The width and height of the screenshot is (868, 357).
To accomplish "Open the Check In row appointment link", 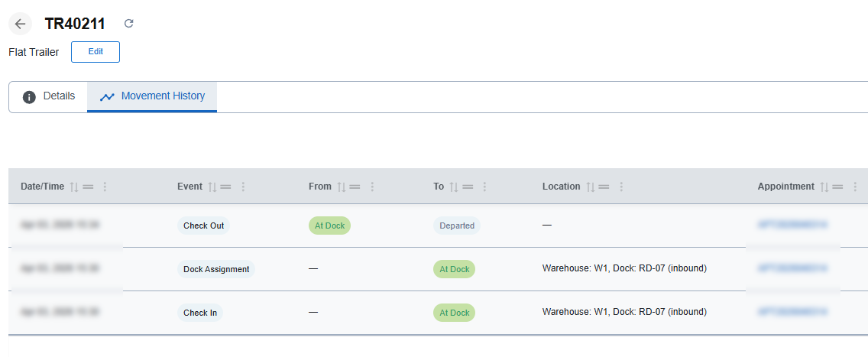I will (x=792, y=313).
